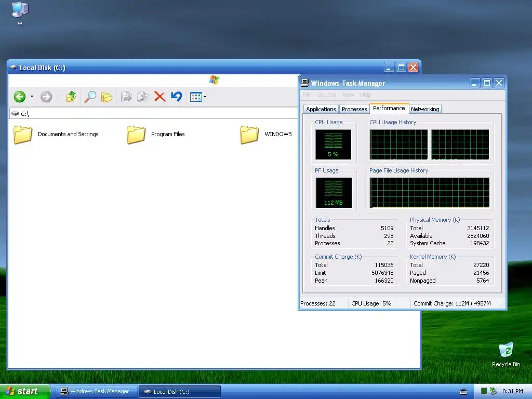Click the Handles value 5109
This screenshot has height=399, width=532.
tap(387, 229)
